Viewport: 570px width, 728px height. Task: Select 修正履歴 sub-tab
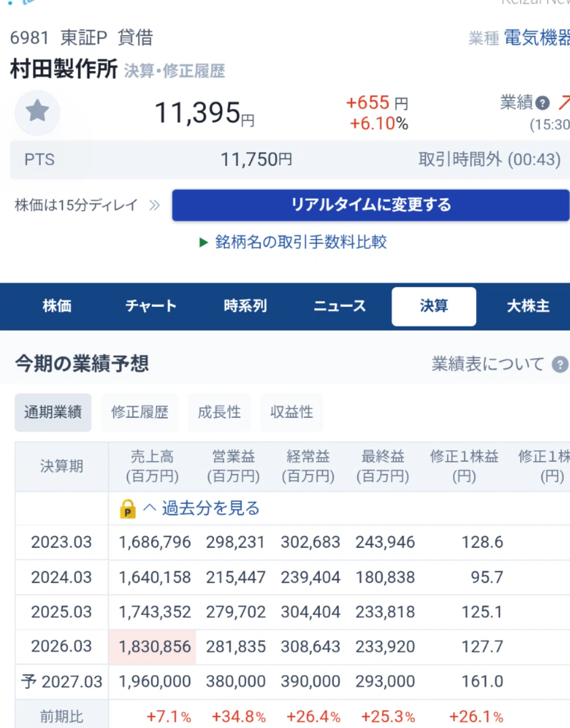click(139, 412)
